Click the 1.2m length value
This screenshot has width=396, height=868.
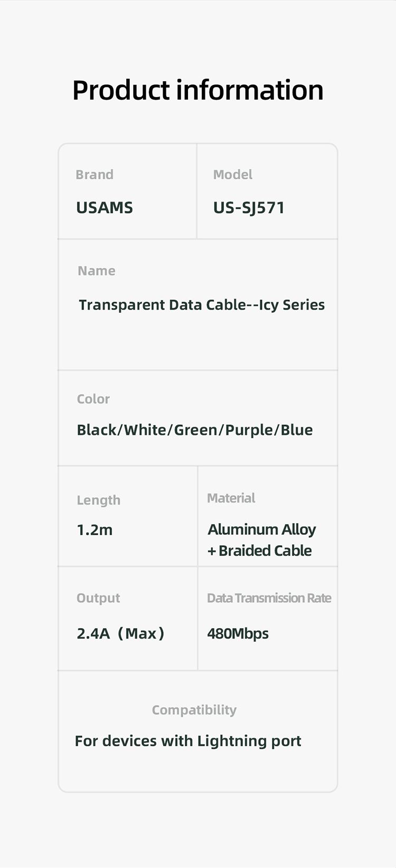coord(95,530)
